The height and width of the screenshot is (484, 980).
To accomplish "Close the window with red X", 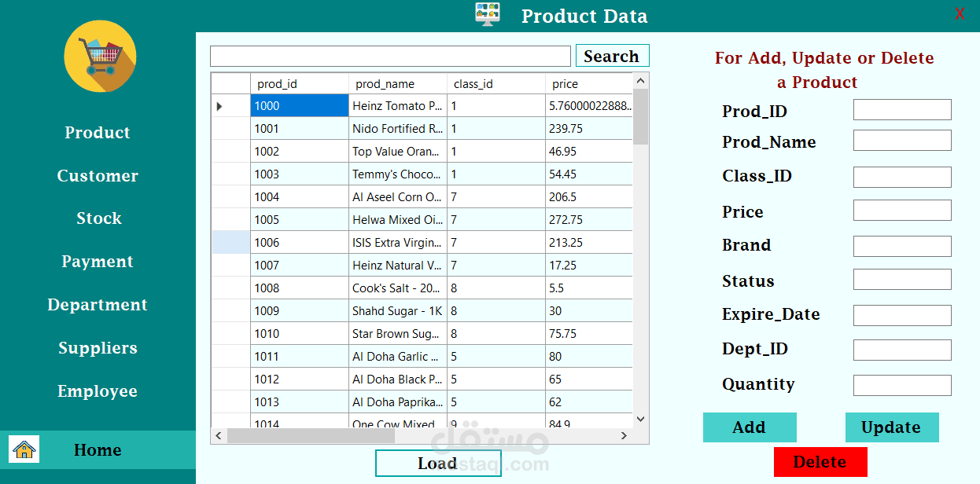I will point(960,13).
